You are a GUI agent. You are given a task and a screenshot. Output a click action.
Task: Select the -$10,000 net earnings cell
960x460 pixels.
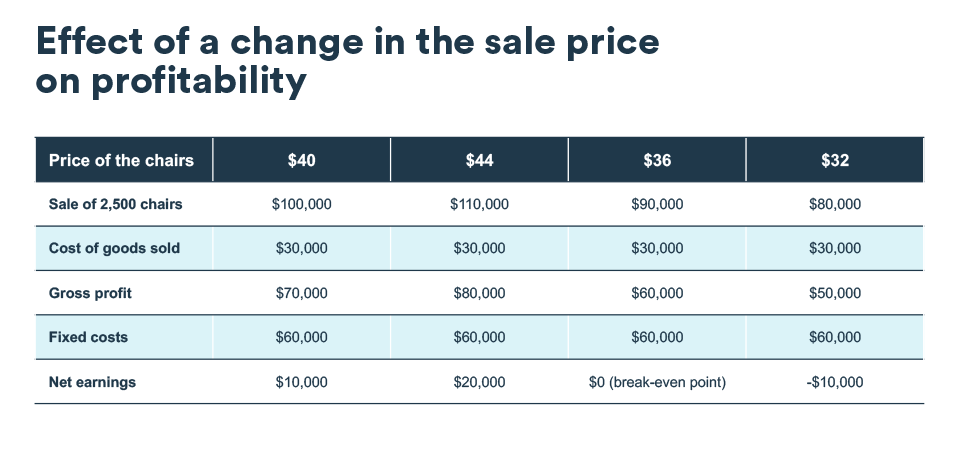coord(834,382)
